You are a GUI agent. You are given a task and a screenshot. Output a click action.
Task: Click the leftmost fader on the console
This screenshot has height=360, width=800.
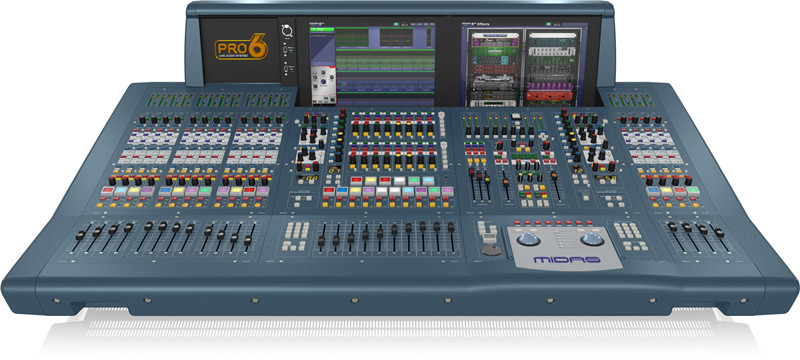tap(80, 236)
